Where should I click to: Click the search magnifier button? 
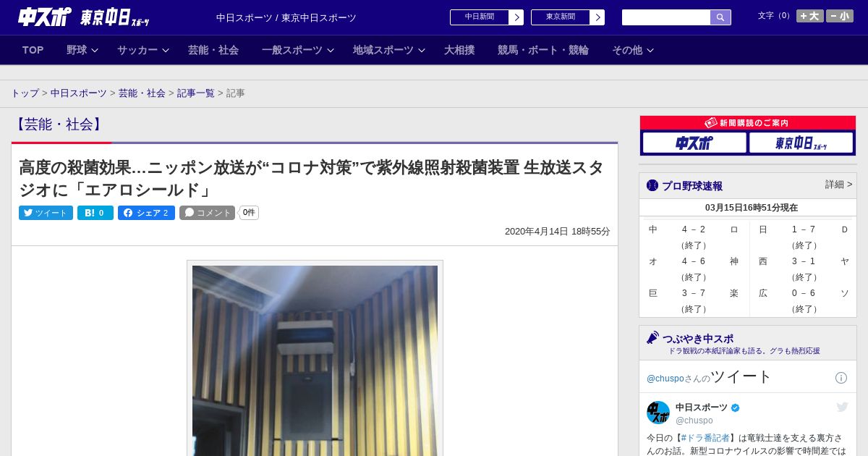coord(720,17)
